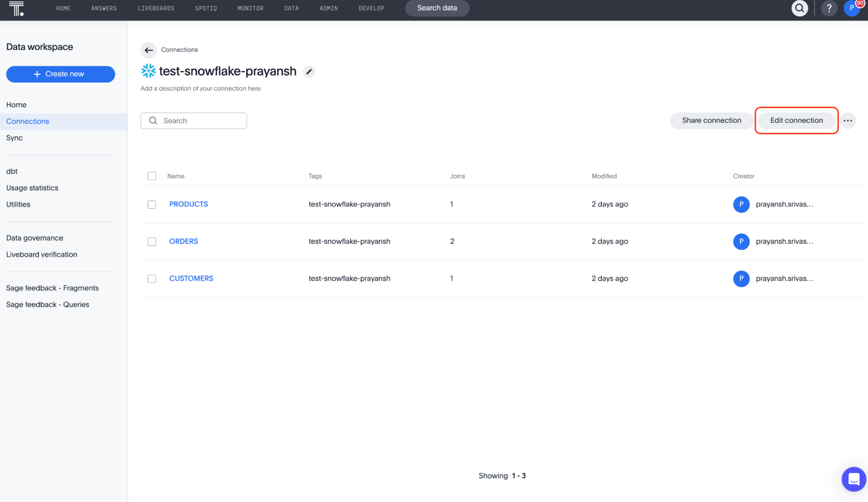
Task: Click the pencil icon to rename connection
Action: point(309,72)
